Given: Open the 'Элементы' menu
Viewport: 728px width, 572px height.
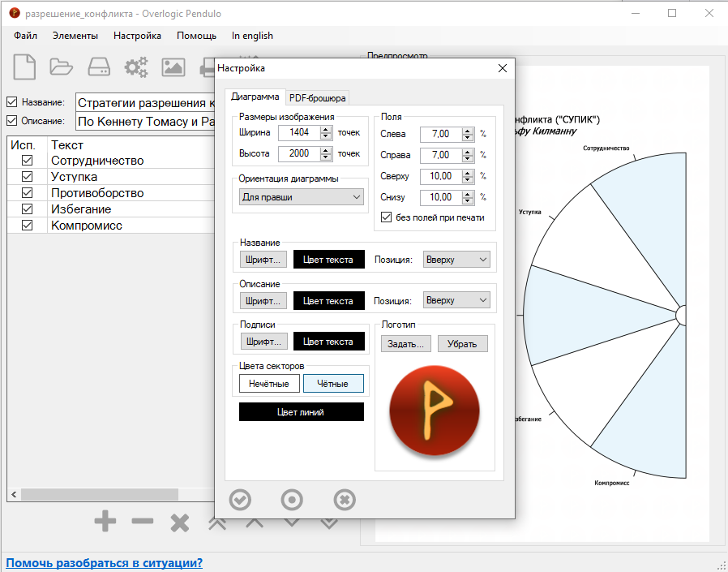Looking at the screenshot, I should pyautogui.click(x=75, y=36).
